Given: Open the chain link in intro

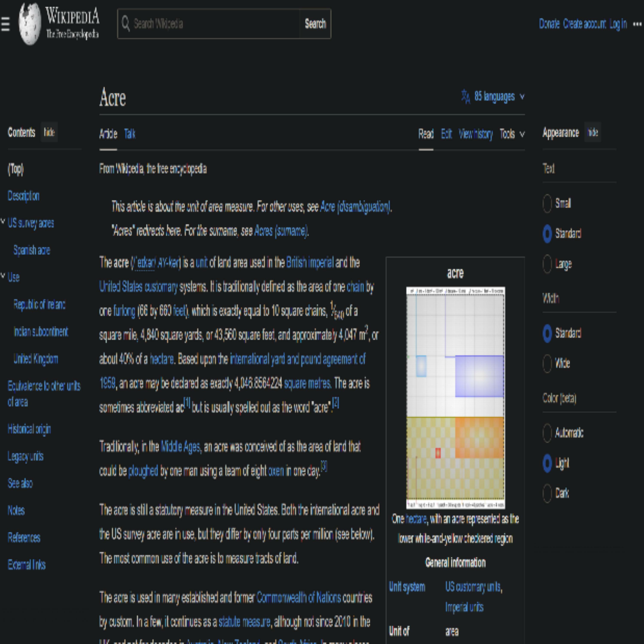Looking at the screenshot, I should pos(355,287).
